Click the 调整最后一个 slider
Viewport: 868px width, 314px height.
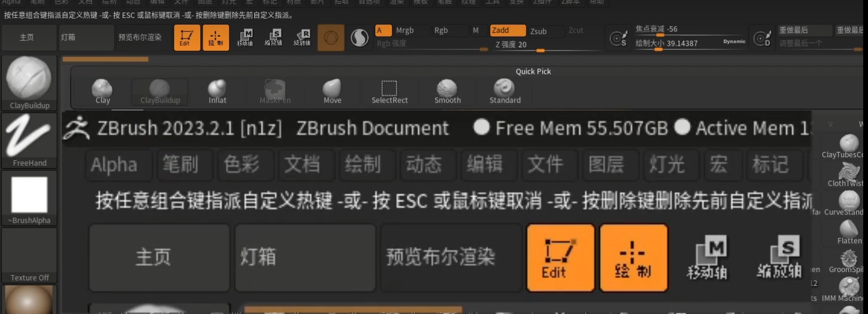[822, 44]
